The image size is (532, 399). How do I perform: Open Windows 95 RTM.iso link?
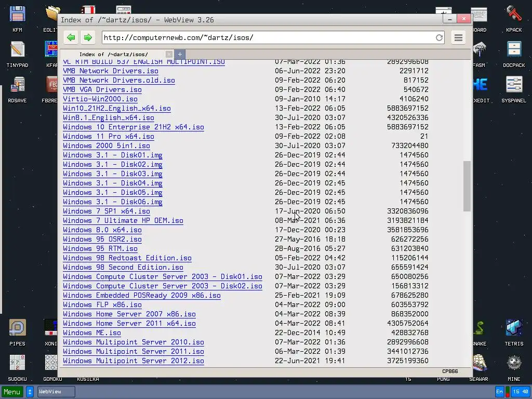(100, 249)
